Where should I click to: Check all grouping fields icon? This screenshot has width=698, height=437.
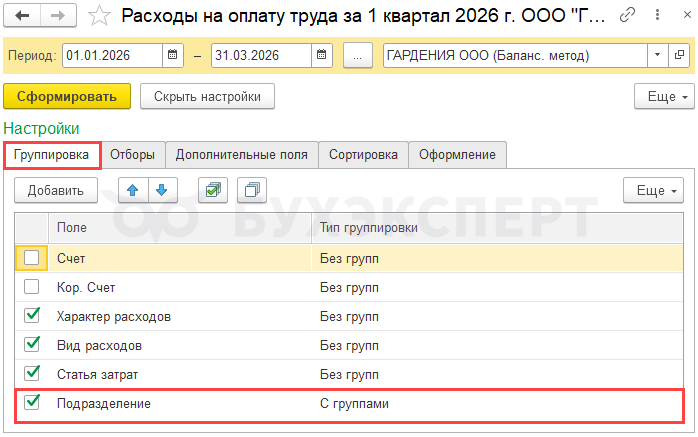(x=212, y=190)
